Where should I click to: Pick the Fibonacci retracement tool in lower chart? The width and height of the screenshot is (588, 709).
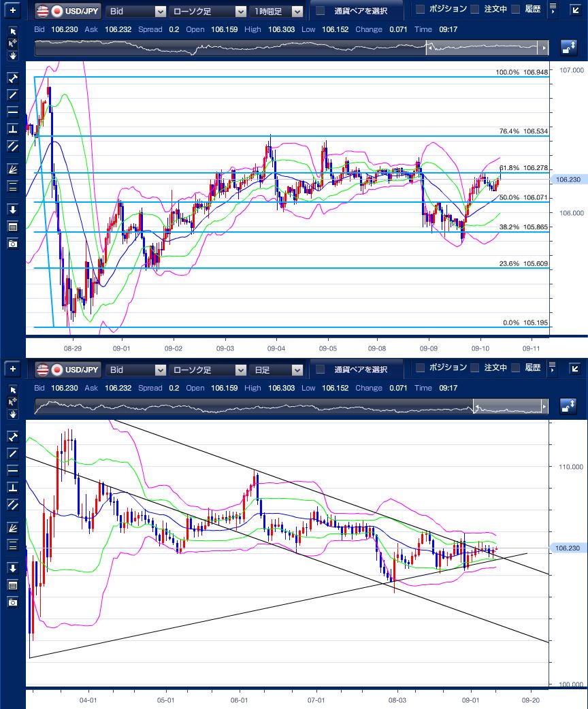(x=12, y=544)
